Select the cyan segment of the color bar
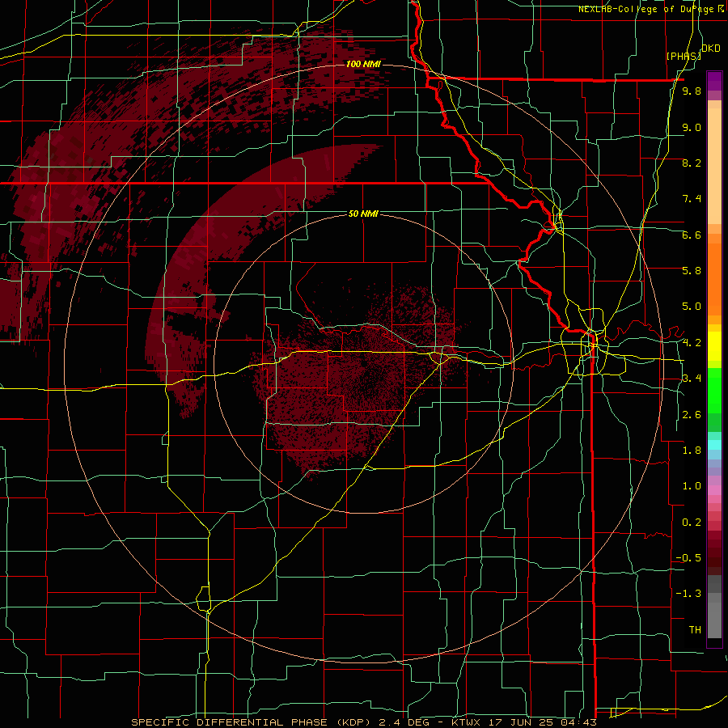Viewport: 728px width, 728px height. [714, 445]
